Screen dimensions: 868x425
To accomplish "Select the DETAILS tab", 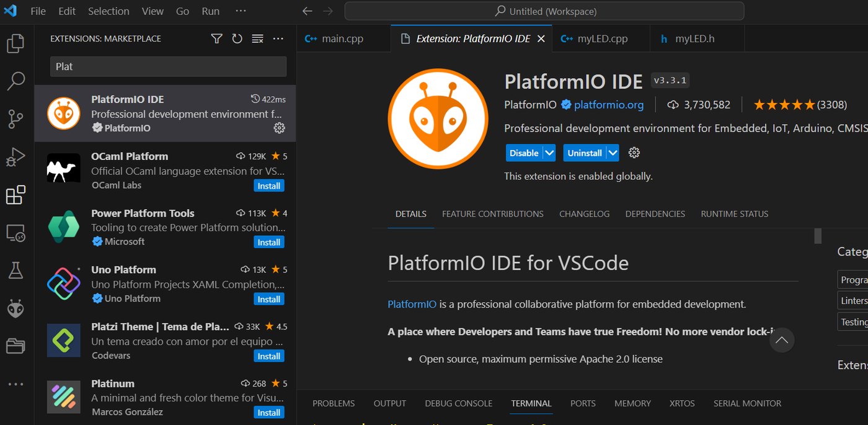I will [411, 213].
